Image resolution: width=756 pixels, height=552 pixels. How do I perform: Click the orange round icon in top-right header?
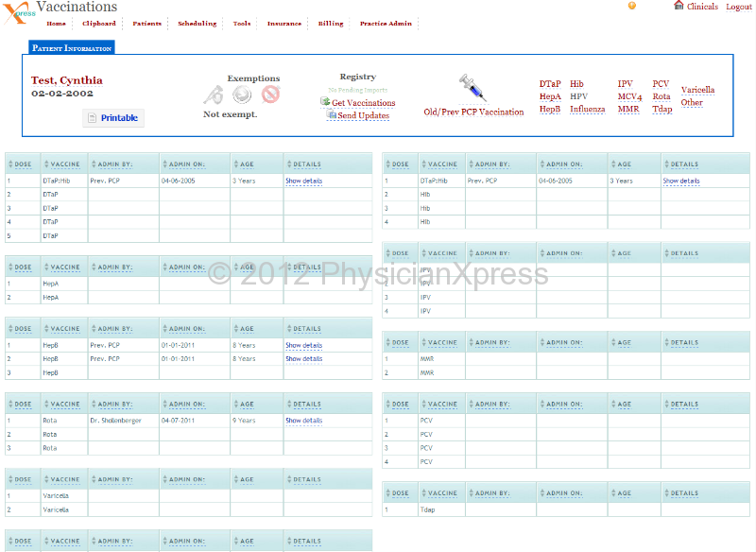point(632,6)
